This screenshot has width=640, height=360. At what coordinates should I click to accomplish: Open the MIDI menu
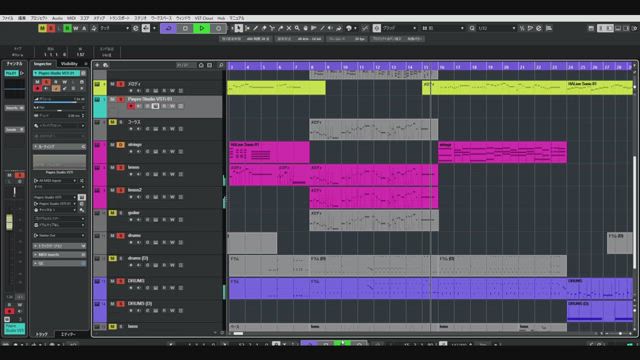click(71, 18)
